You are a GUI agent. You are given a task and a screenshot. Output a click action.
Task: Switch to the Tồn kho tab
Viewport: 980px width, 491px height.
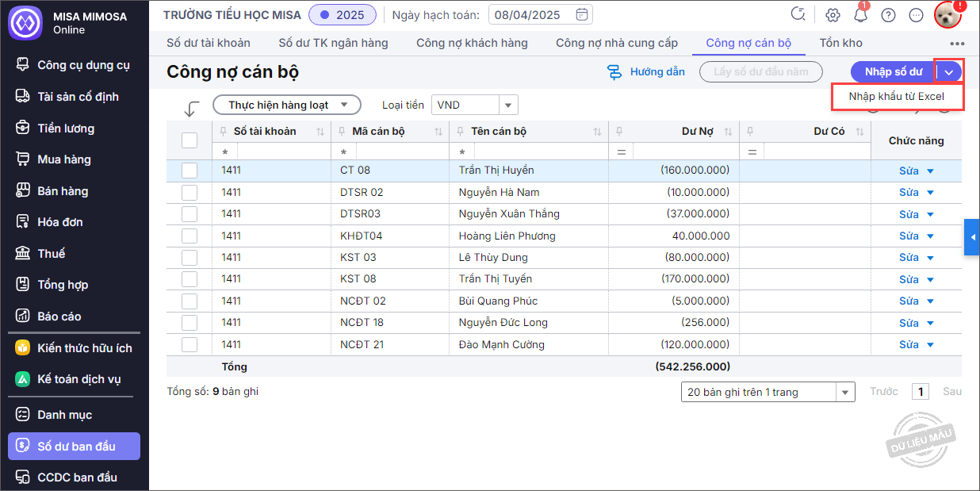(x=840, y=43)
